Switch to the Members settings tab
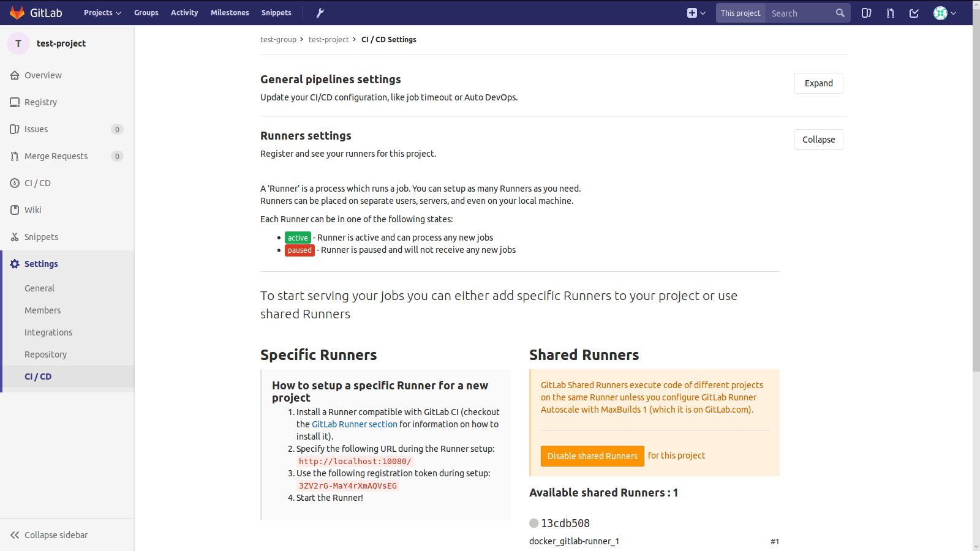This screenshot has width=980, height=551. click(x=42, y=310)
